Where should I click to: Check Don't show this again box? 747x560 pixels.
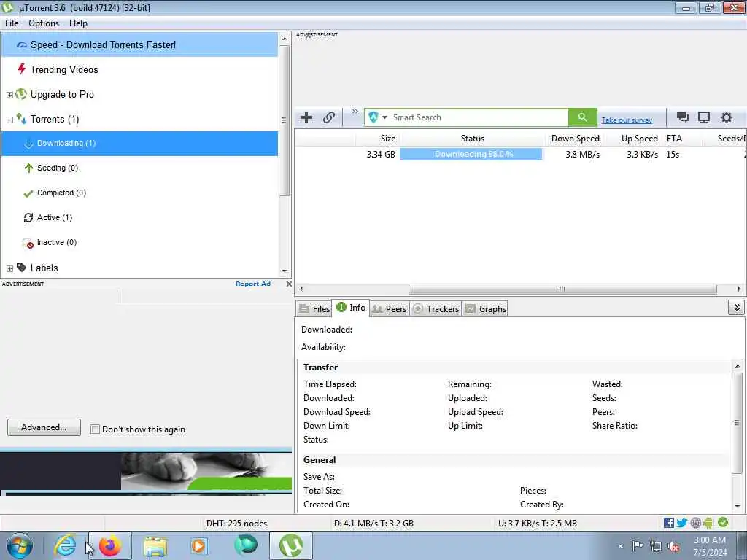(x=95, y=429)
